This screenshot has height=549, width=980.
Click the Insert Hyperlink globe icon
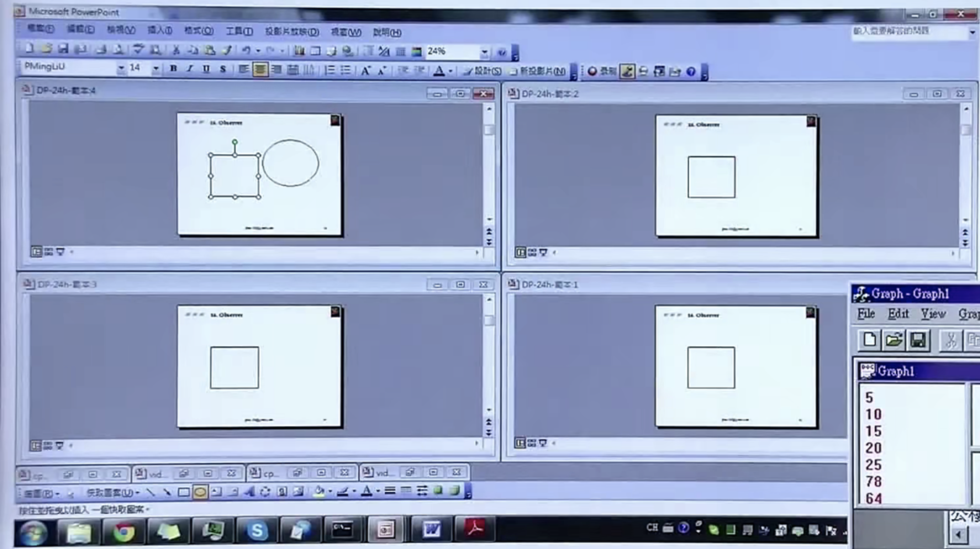click(348, 51)
